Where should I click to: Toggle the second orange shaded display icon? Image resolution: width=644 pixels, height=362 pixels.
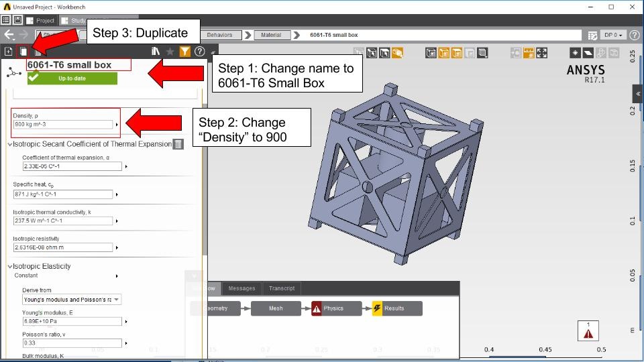point(457,52)
